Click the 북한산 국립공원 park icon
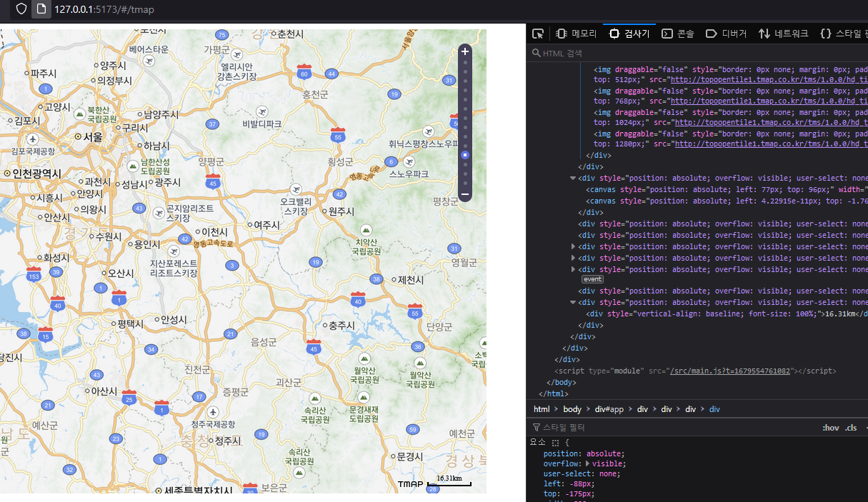Image resolution: width=868 pixels, height=502 pixels. [x=79, y=114]
